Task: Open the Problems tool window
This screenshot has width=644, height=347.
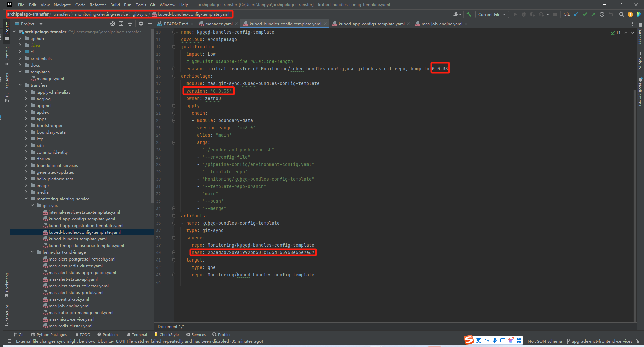Action: click(x=109, y=334)
